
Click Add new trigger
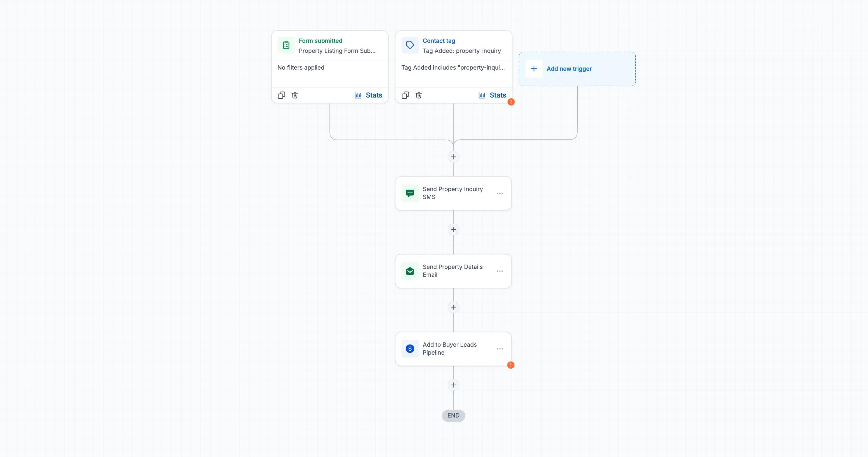click(577, 69)
